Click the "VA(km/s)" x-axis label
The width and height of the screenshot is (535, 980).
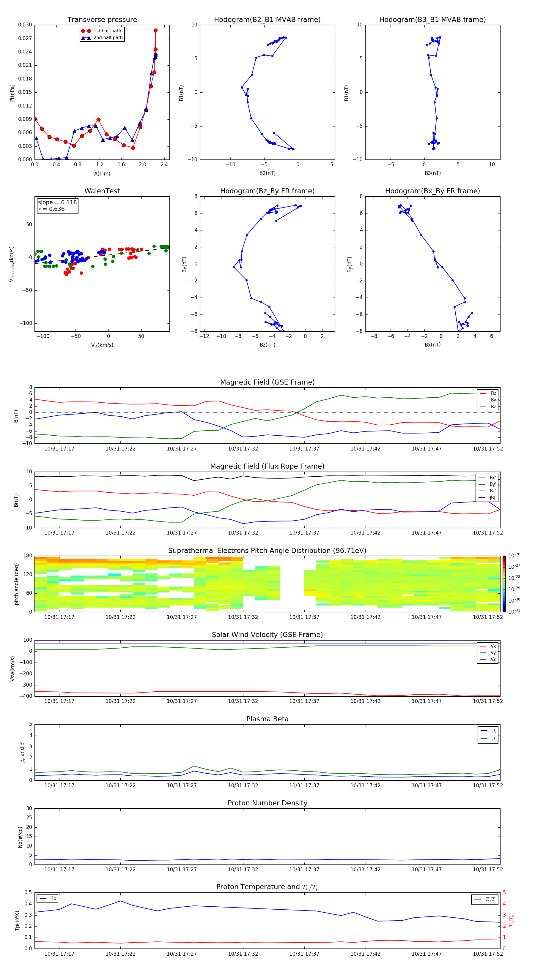tap(102, 345)
